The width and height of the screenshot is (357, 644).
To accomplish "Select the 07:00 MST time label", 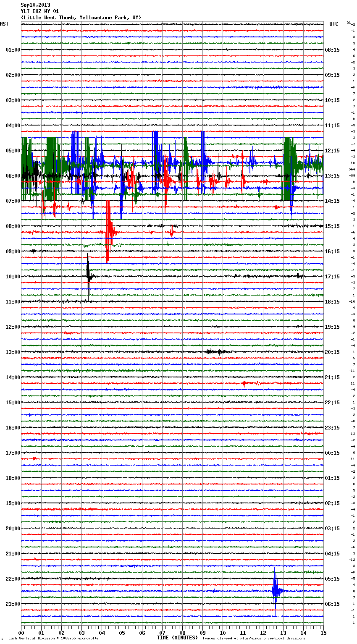I will click(13, 201).
